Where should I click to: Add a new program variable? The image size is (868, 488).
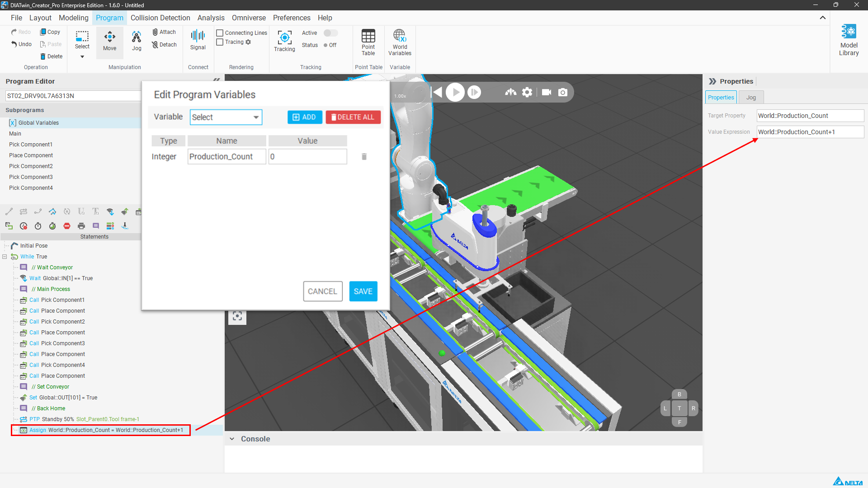(x=305, y=117)
